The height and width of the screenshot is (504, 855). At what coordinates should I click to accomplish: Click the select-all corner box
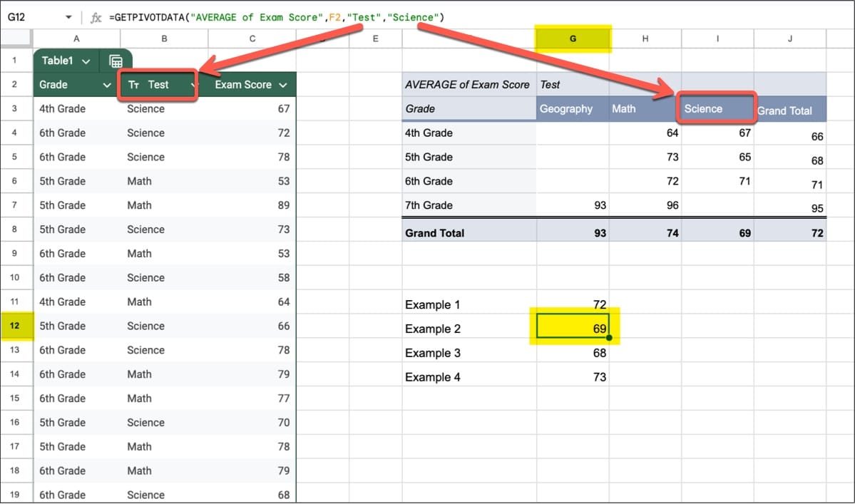16,38
